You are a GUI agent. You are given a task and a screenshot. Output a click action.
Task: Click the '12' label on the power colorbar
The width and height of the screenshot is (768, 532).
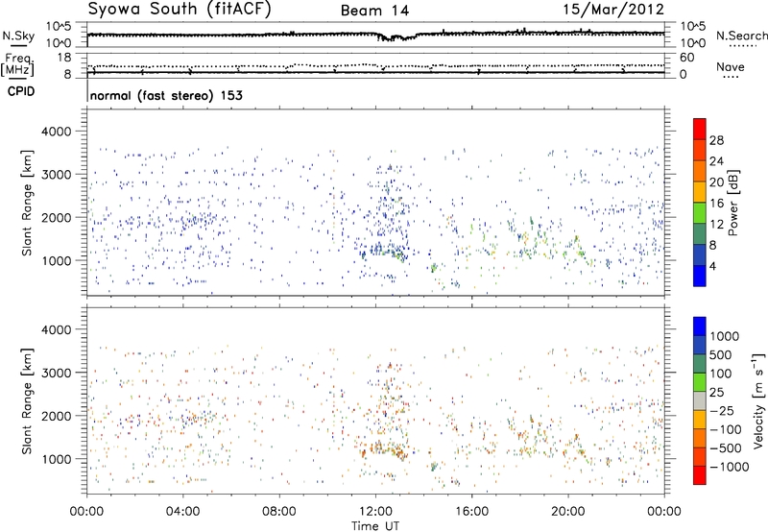(x=716, y=225)
